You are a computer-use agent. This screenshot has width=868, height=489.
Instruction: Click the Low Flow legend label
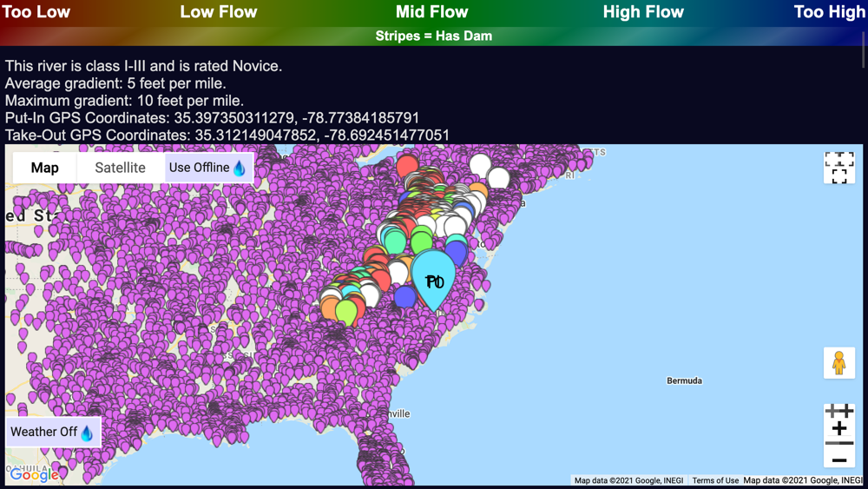219,12
